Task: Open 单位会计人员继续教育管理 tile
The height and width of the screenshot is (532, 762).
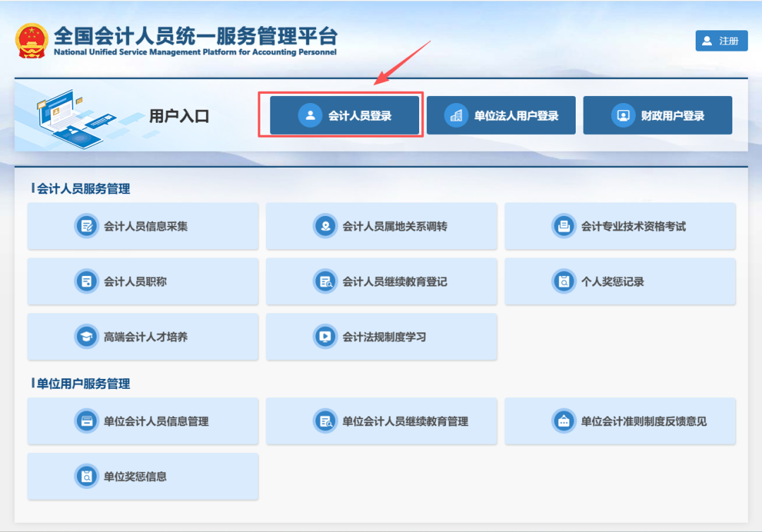Action: click(381, 421)
